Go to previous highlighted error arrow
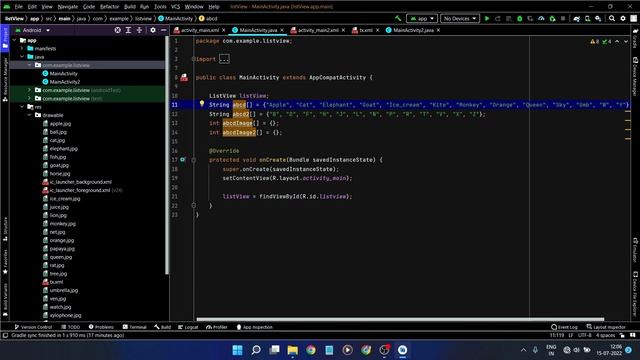The height and width of the screenshot is (360, 640). click(617, 41)
